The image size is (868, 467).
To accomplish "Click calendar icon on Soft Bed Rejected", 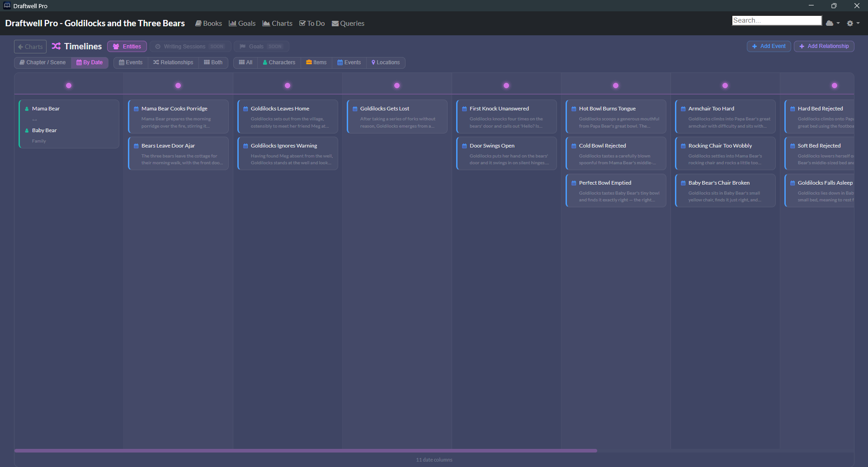I will [x=793, y=146].
